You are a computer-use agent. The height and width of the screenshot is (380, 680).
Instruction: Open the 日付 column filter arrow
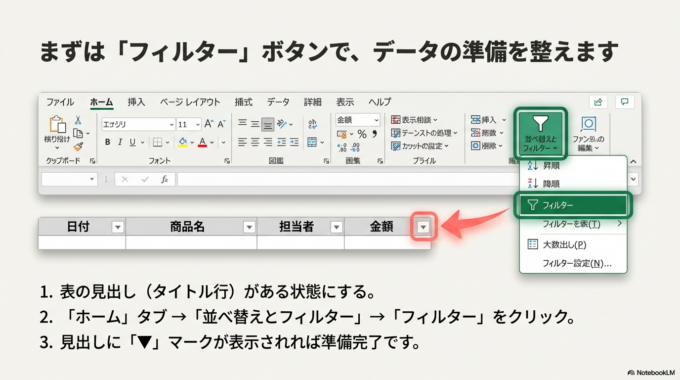pos(118,227)
